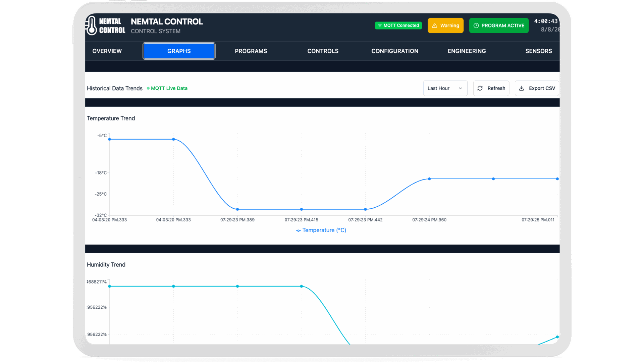Click the clock icon in Program Active
The width and height of the screenshot is (644, 362).
pyautogui.click(x=476, y=26)
